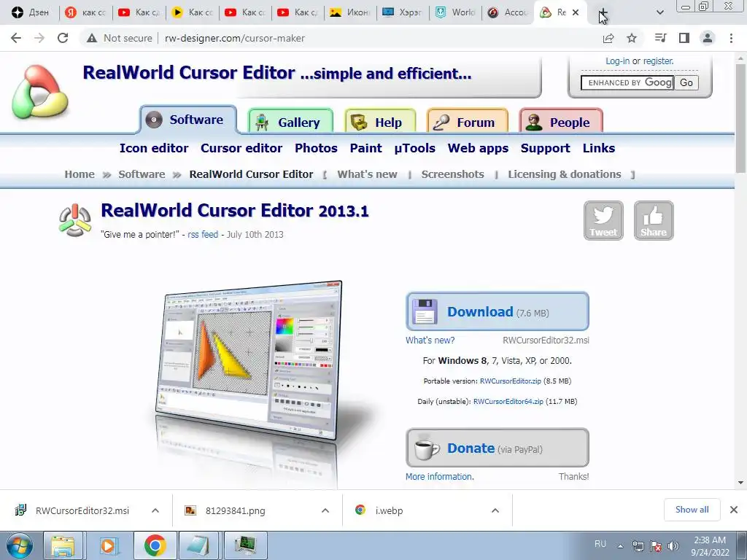The width and height of the screenshot is (747, 560).
Task: Open the rss feed link
Action: point(203,234)
